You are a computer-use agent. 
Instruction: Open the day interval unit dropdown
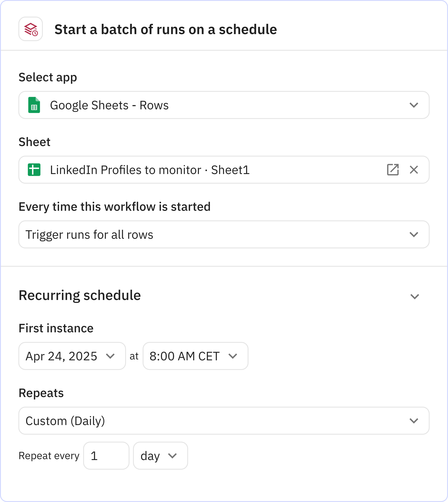click(x=160, y=456)
